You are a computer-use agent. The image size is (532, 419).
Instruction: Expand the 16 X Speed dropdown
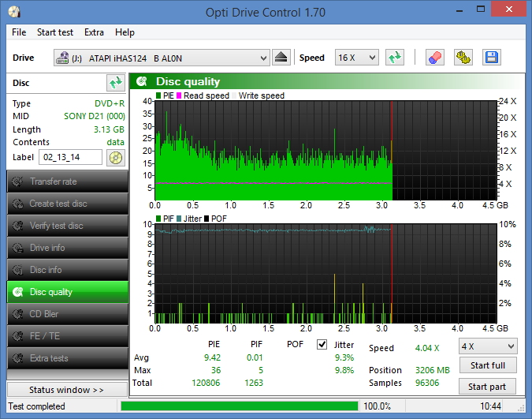(x=372, y=58)
